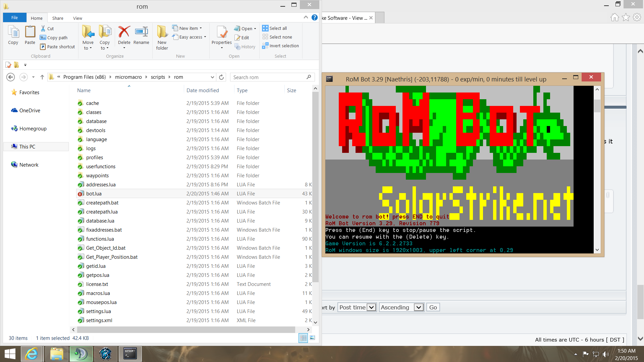Click the Rename icon in ribbon
Viewport: 644px width, 362px height.
click(141, 33)
